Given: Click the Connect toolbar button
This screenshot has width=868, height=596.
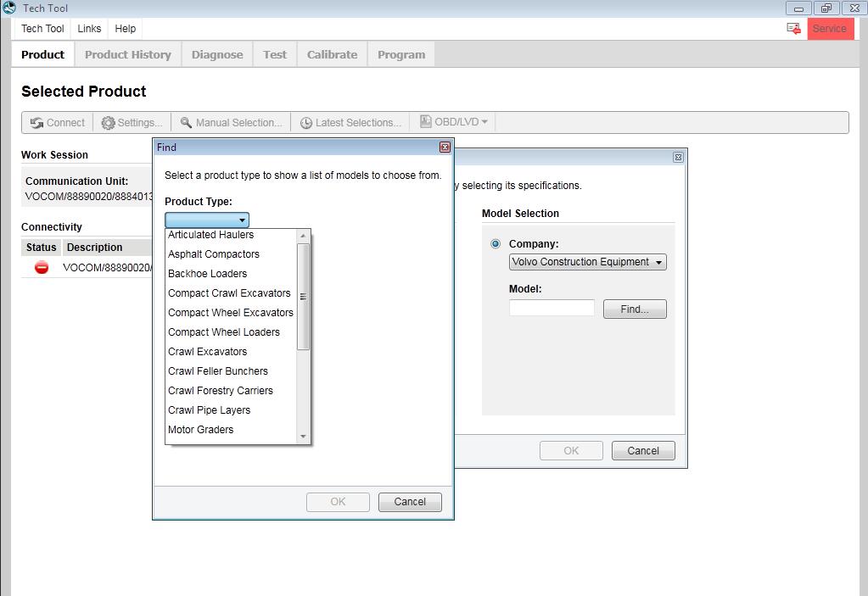Looking at the screenshot, I should [x=58, y=123].
